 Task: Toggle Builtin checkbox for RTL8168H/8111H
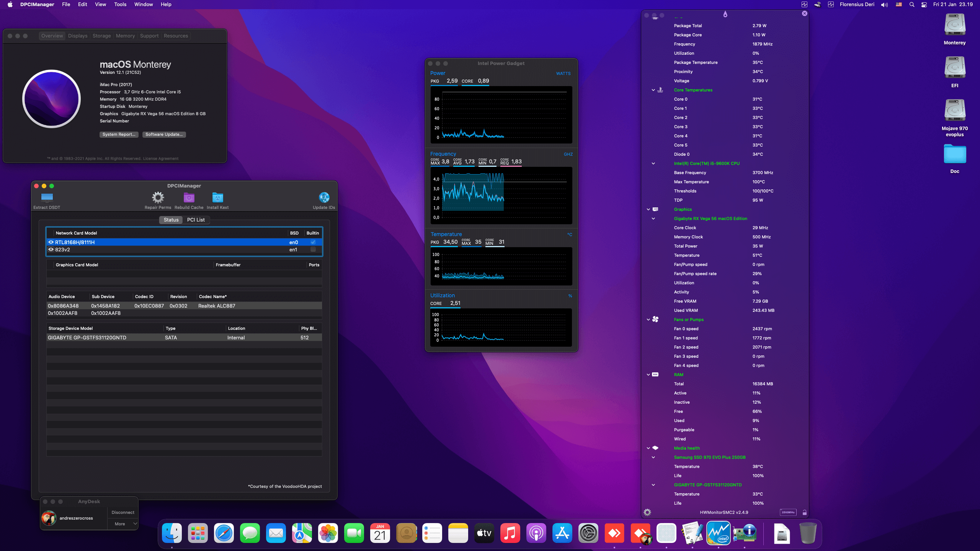pos(313,242)
